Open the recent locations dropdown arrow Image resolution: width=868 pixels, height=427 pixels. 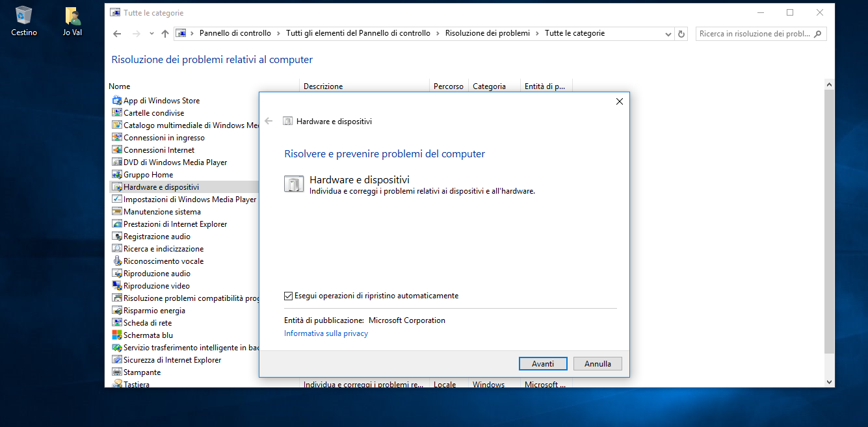(x=151, y=34)
